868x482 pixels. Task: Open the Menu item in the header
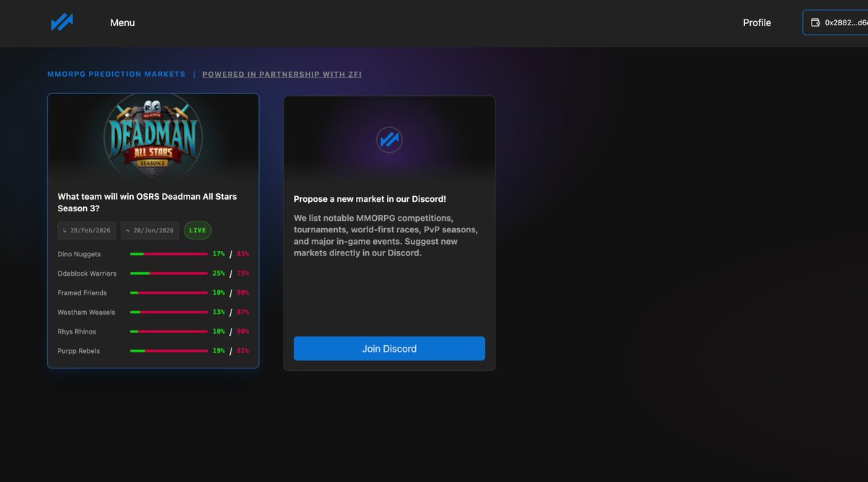(122, 22)
